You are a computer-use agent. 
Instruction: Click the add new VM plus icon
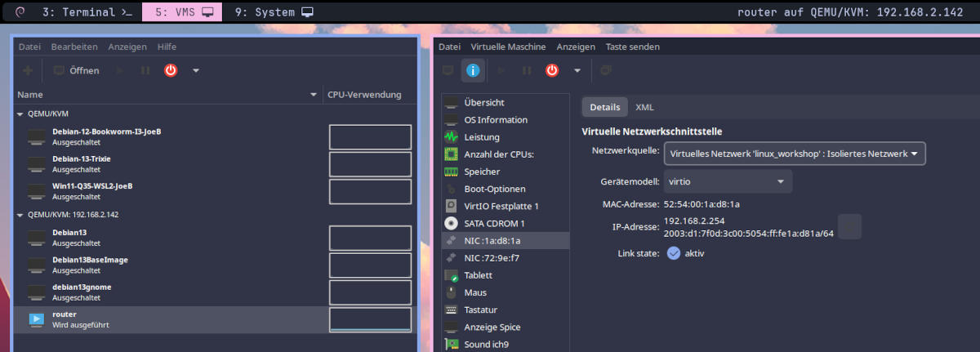click(x=28, y=70)
